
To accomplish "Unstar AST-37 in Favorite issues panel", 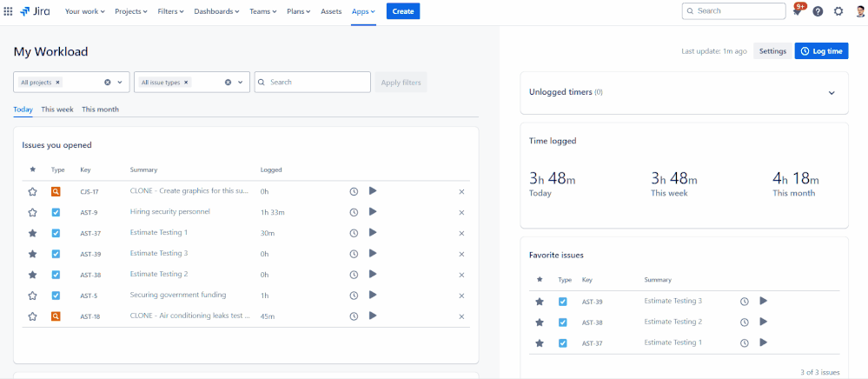I will pos(540,343).
